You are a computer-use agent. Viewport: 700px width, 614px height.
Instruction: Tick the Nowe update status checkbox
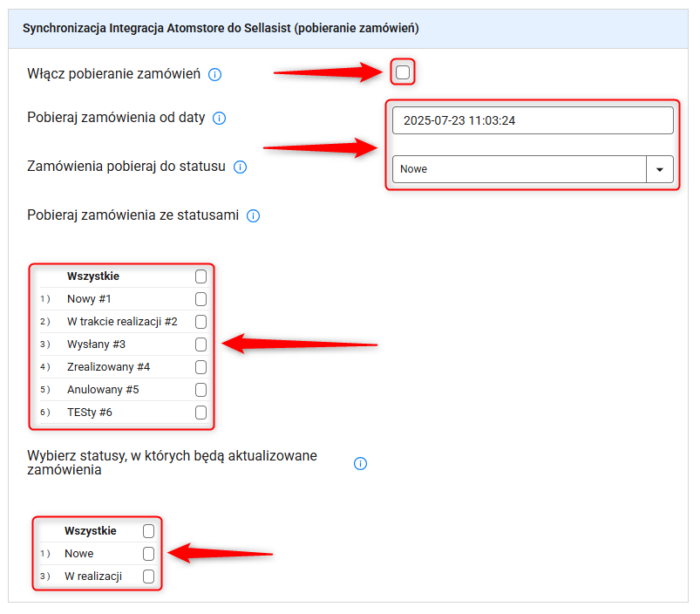149,554
